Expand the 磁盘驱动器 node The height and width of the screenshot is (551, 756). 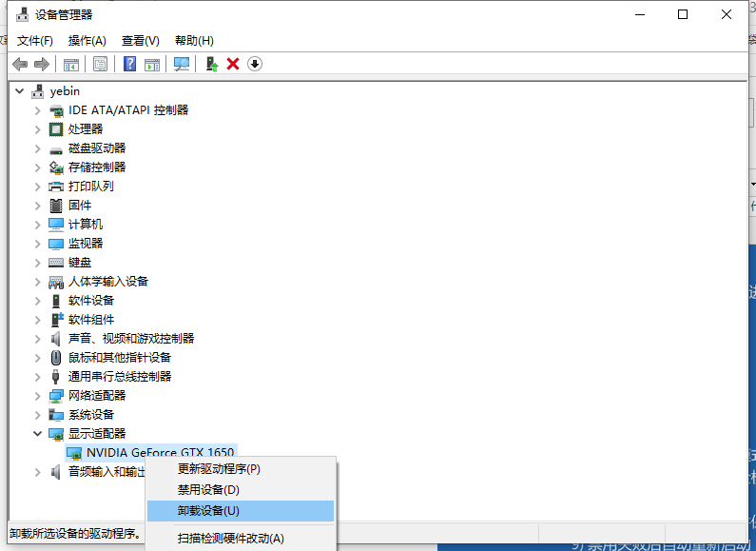pyautogui.click(x=38, y=148)
